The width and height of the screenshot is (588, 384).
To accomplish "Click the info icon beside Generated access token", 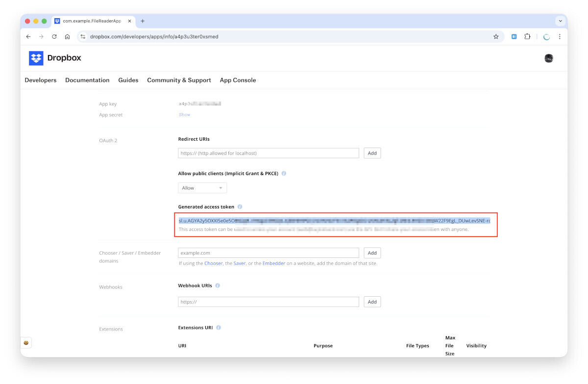I will (x=240, y=207).
